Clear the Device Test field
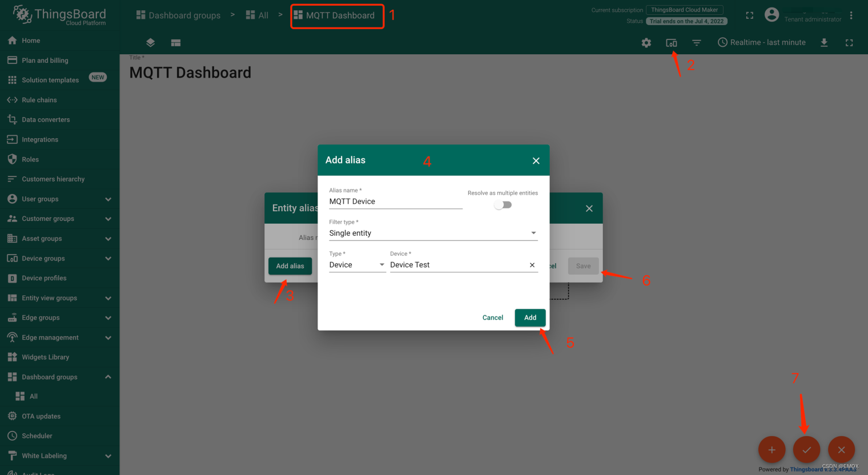The height and width of the screenshot is (475, 868). point(532,265)
